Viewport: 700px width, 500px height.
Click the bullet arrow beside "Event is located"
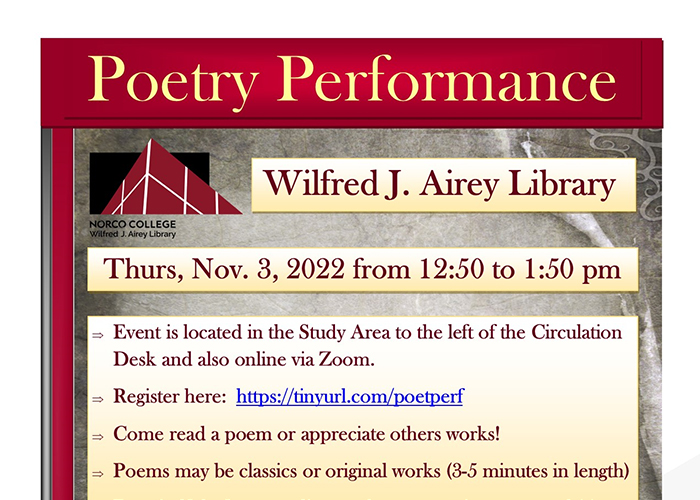[x=97, y=335]
